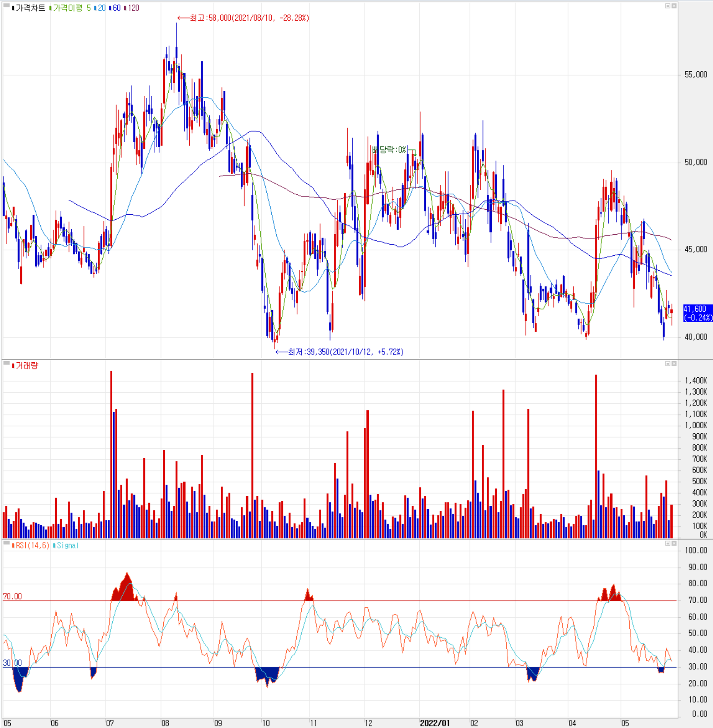Click the black 가격차트 color marker

tap(13, 8)
